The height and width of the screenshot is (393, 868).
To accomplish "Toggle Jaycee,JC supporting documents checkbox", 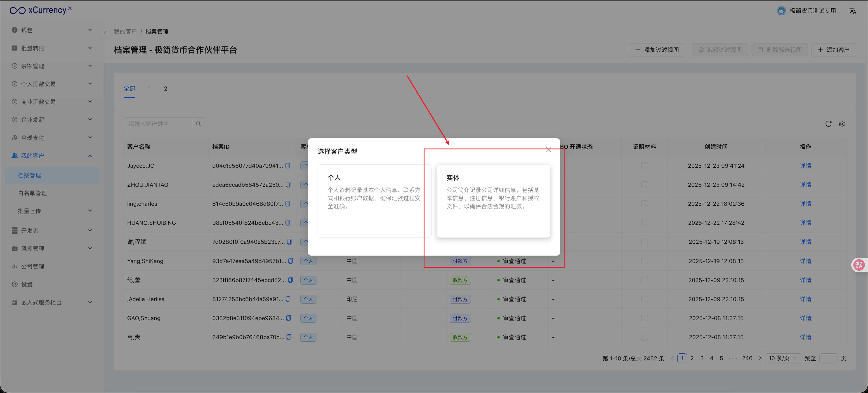I will (644, 166).
